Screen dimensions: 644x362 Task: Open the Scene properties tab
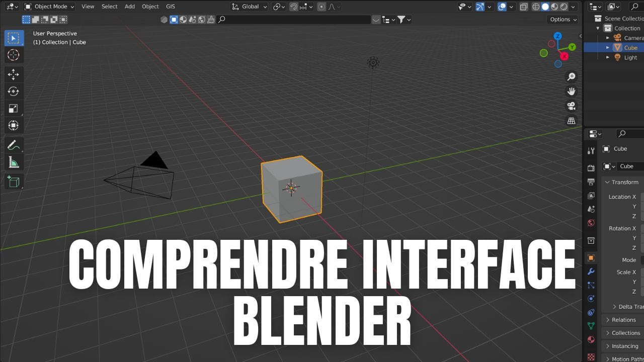pos(591,209)
